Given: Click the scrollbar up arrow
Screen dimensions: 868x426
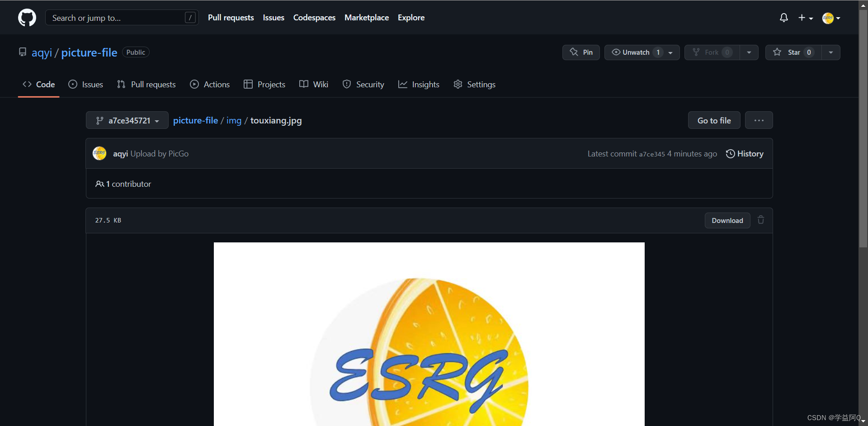Looking at the screenshot, I should click(x=863, y=5).
